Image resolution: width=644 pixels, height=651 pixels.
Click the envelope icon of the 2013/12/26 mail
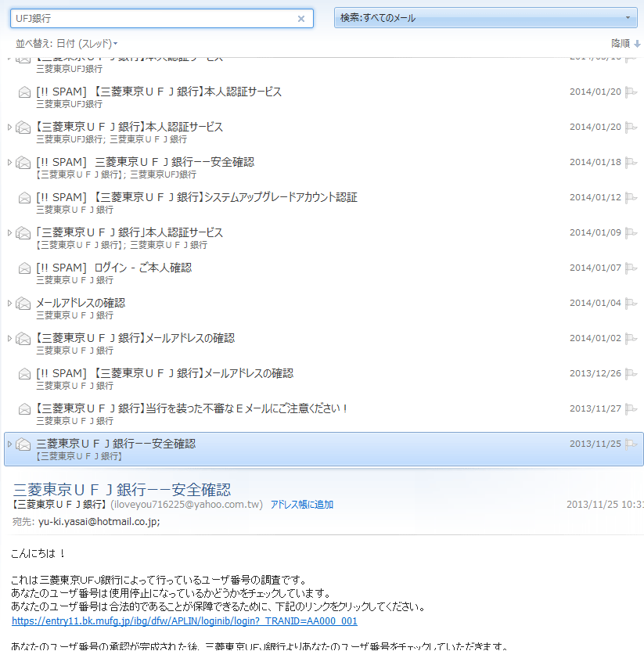(24, 374)
